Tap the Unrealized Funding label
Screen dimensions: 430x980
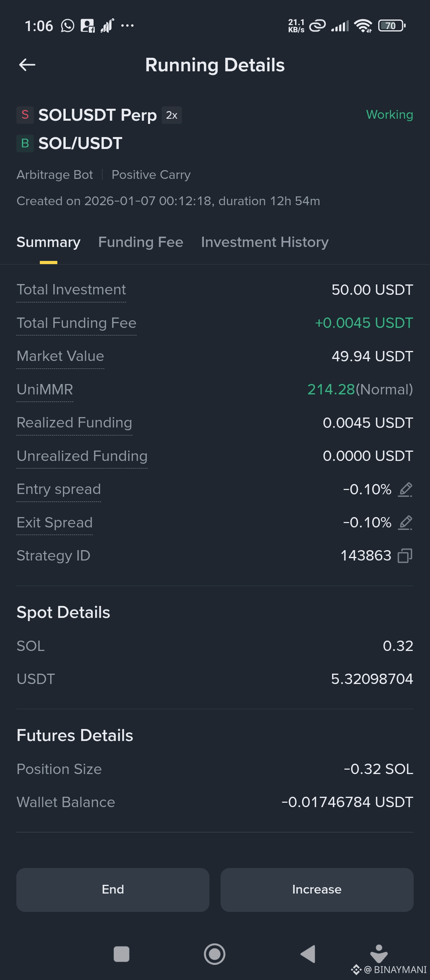point(82,456)
